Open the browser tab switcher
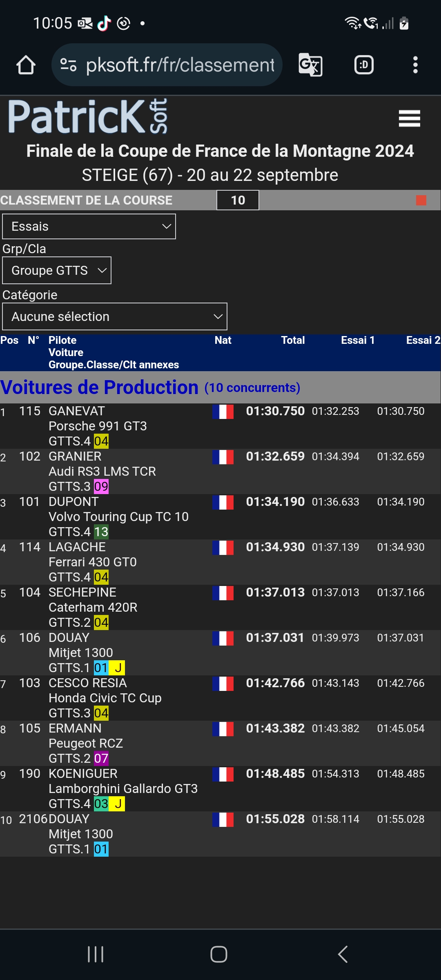Screen dimensions: 441x980 (x=364, y=65)
